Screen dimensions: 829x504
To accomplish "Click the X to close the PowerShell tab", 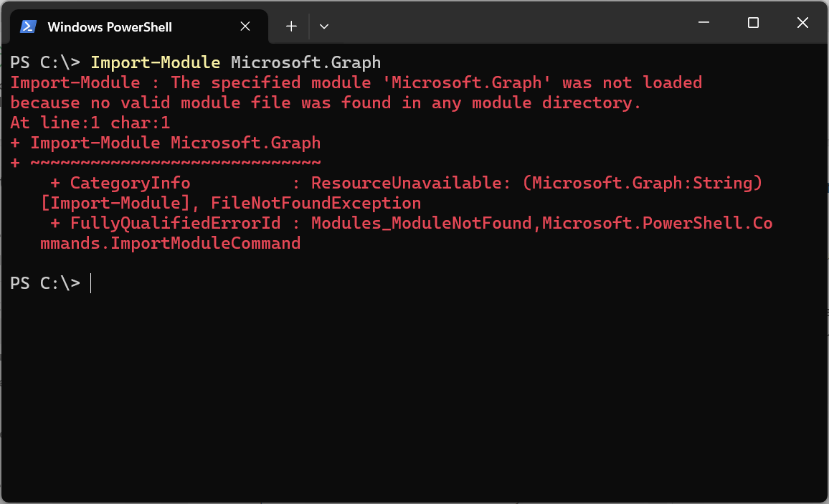I will click(x=245, y=26).
